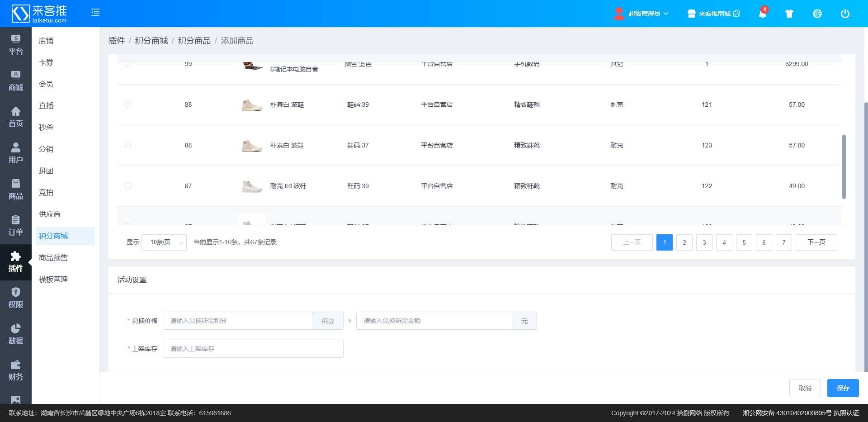Select the 朴素白 波鞋 鞋码:39 radio button
Screen dimensions: 868x422
(128, 104)
